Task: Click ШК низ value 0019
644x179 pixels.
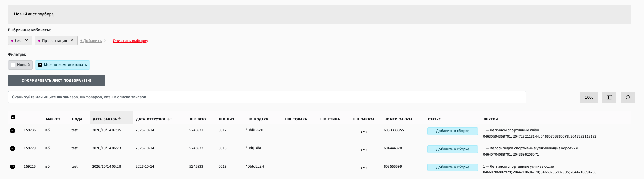Action: click(222, 166)
